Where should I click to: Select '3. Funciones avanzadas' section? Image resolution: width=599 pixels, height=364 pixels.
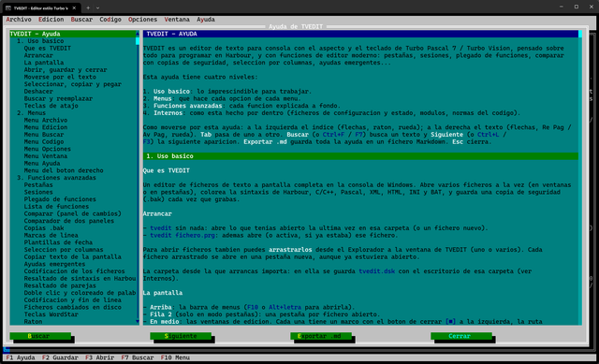[56, 178]
